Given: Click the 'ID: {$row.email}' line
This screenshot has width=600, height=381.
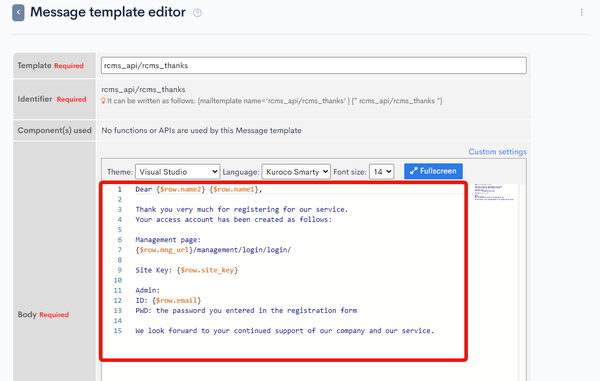Looking at the screenshot, I should [168, 300].
